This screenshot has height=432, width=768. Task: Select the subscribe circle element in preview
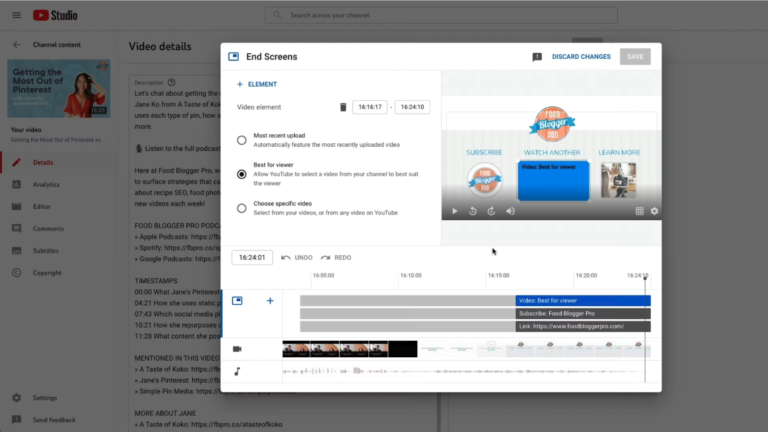click(x=484, y=180)
